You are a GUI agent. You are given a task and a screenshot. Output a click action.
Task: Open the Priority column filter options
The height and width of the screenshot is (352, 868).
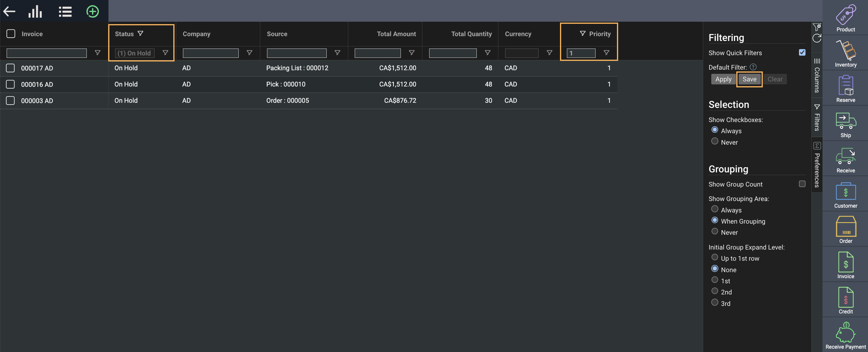pos(606,53)
